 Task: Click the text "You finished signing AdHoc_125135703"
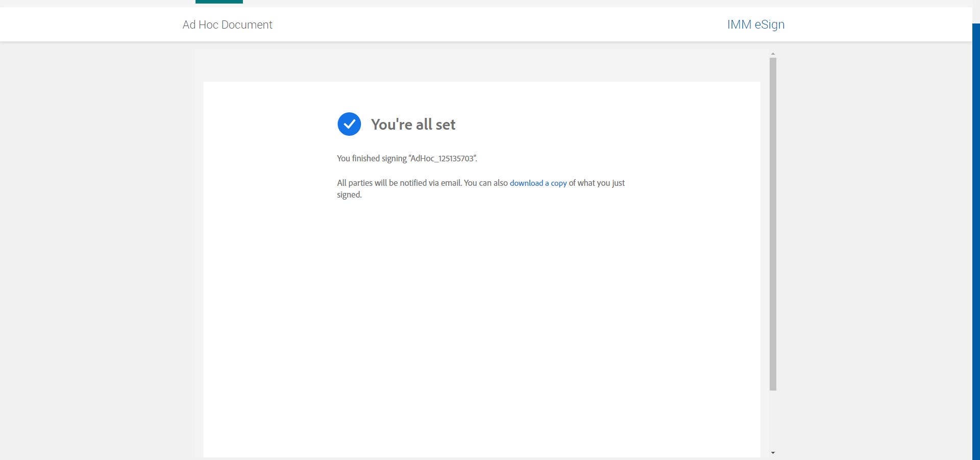pyautogui.click(x=407, y=159)
